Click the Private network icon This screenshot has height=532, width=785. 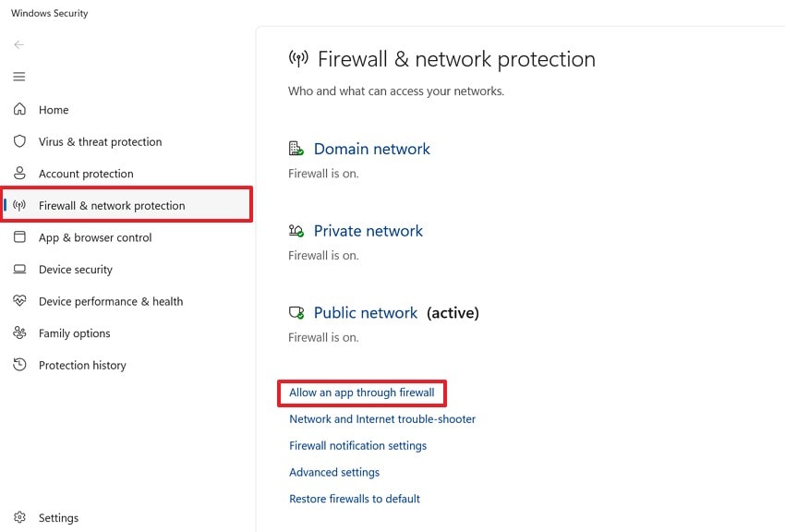(296, 229)
